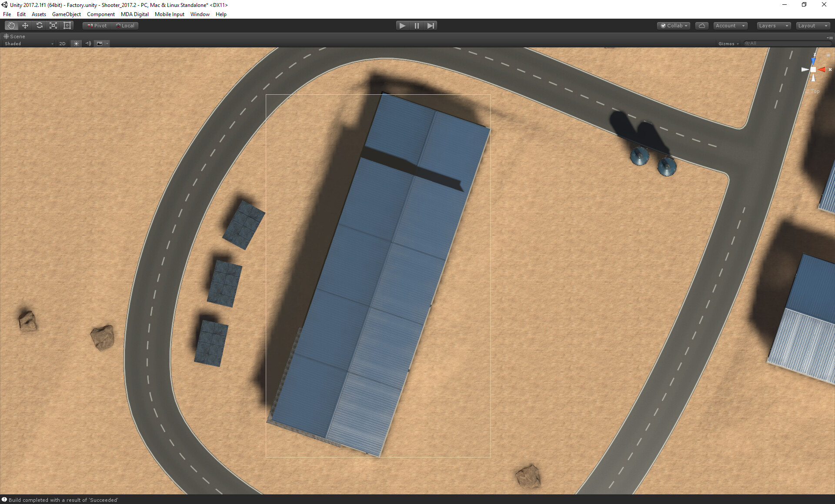Screen dimensions: 835x504
Task: Toggle the Pivot handle position button
Action: point(97,26)
